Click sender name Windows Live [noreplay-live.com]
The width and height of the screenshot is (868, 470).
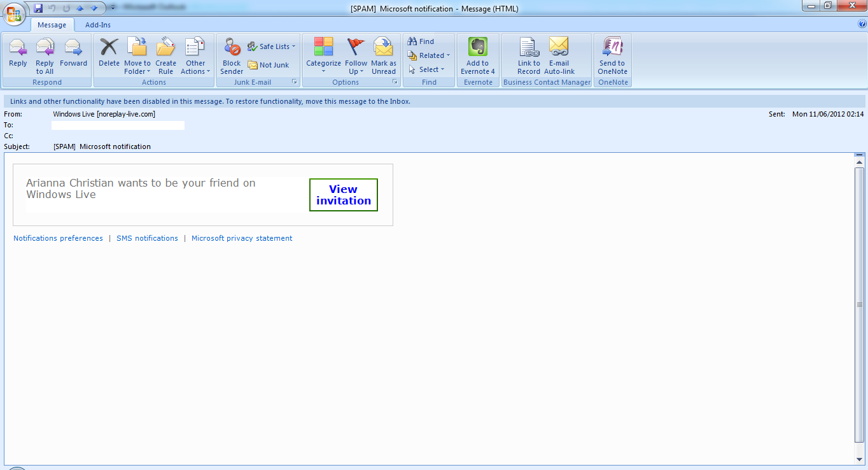click(x=104, y=114)
